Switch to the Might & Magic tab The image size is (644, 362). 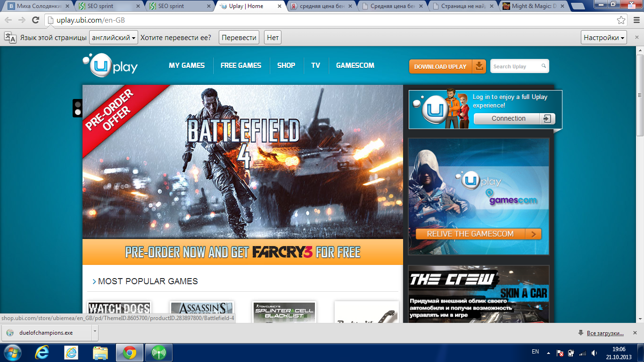point(534,7)
